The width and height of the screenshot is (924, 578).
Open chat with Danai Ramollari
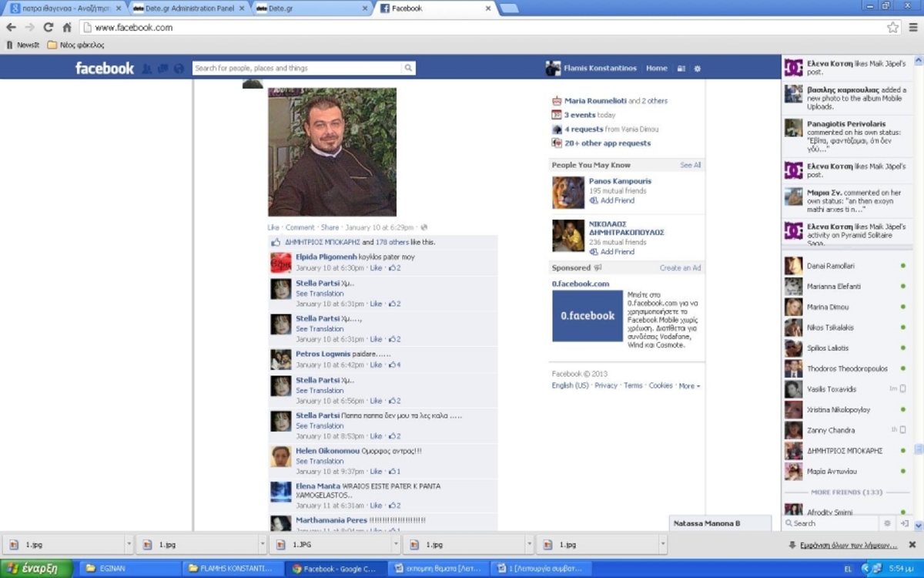tap(845, 266)
